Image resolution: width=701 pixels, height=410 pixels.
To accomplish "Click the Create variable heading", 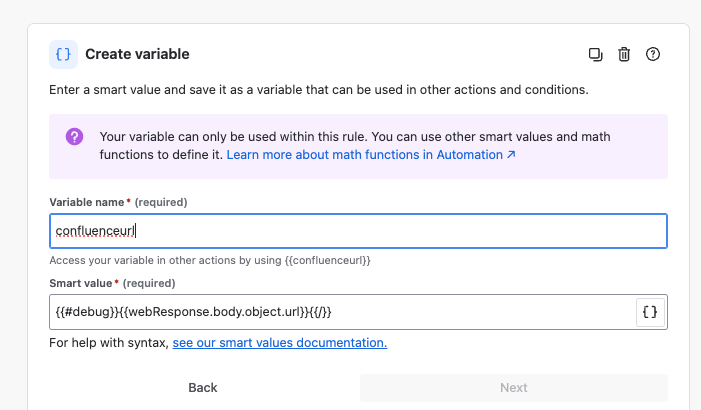I will [x=137, y=54].
